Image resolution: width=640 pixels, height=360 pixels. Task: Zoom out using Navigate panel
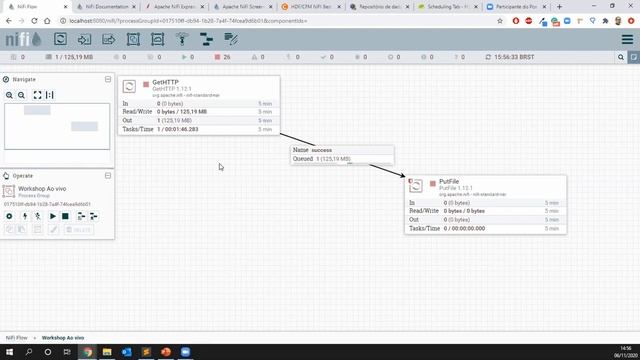[21, 95]
